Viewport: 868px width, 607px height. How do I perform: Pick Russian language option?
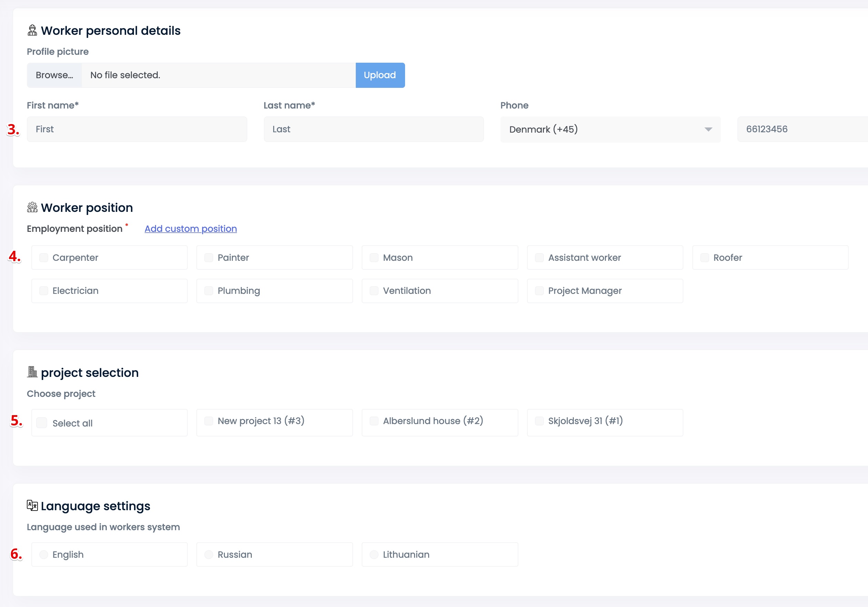pos(209,554)
